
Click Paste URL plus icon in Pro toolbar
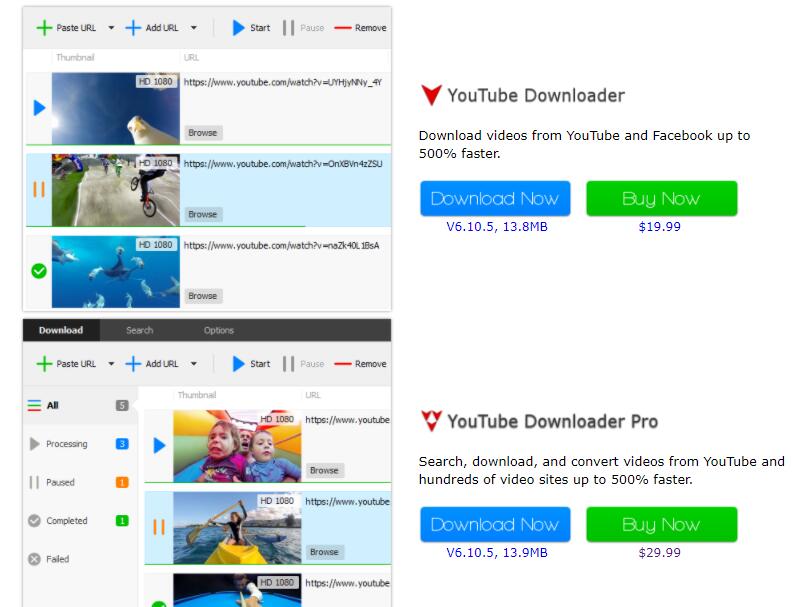pyautogui.click(x=44, y=364)
